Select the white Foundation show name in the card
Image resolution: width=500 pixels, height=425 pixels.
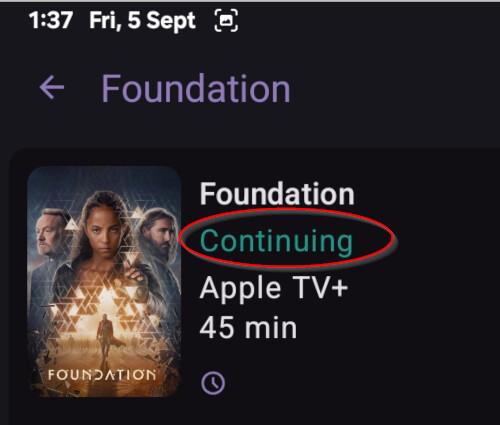[x=277, y=194]
